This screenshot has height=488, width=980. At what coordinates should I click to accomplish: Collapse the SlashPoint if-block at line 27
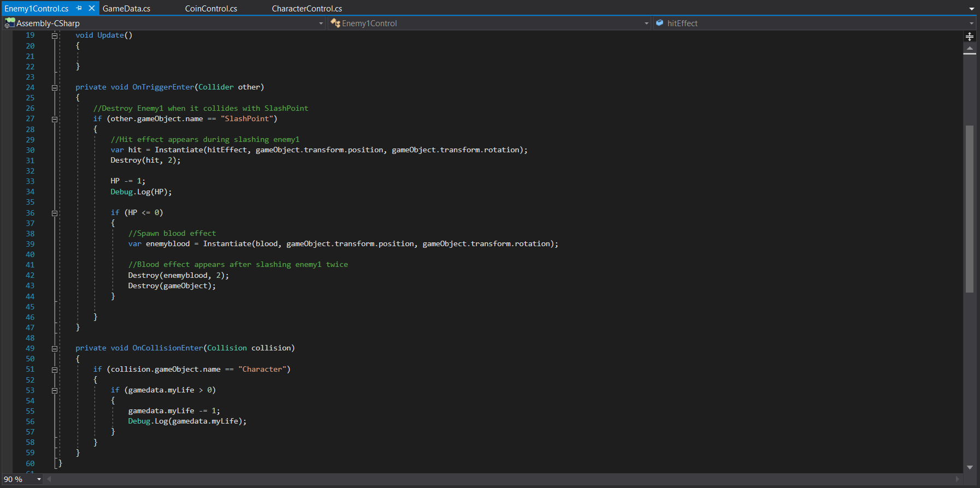[x=55, y=119]
